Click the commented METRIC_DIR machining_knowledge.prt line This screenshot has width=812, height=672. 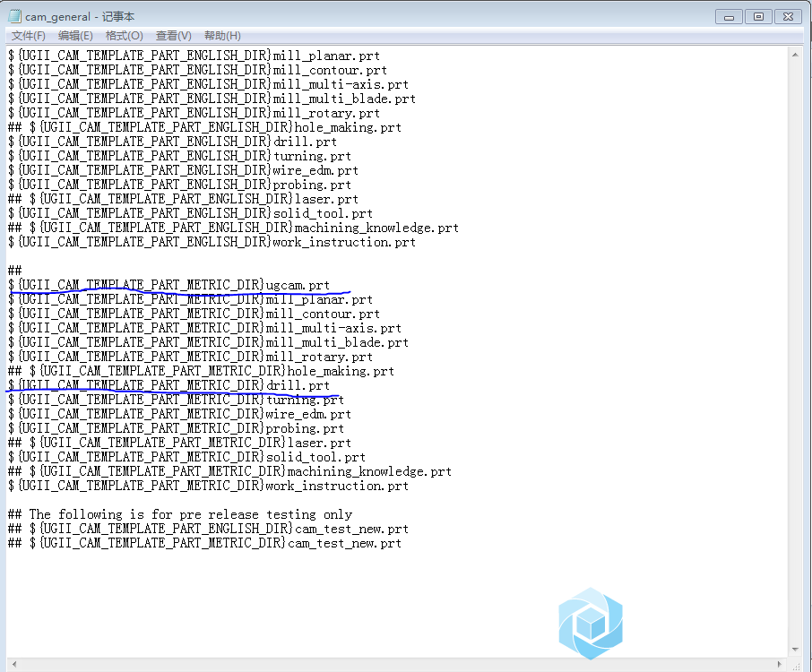(x=230, y=471)
